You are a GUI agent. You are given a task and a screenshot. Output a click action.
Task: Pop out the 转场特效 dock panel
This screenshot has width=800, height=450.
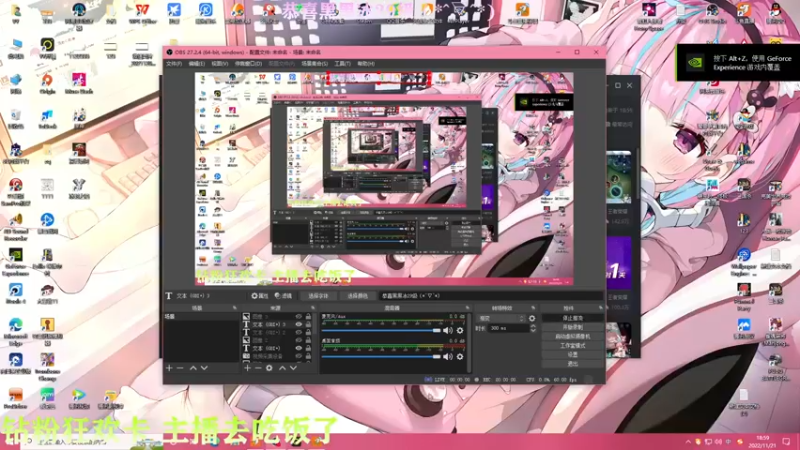tap(533, 308)
